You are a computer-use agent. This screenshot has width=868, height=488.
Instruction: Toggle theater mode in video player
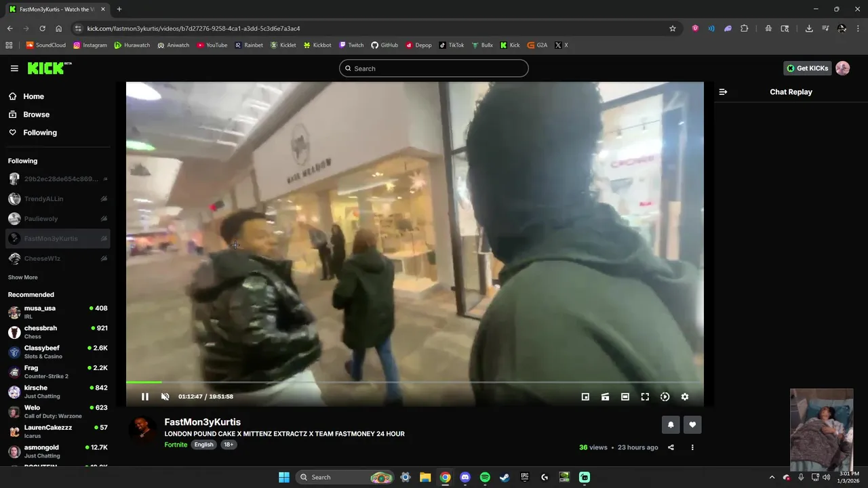(x=625, y=396)
